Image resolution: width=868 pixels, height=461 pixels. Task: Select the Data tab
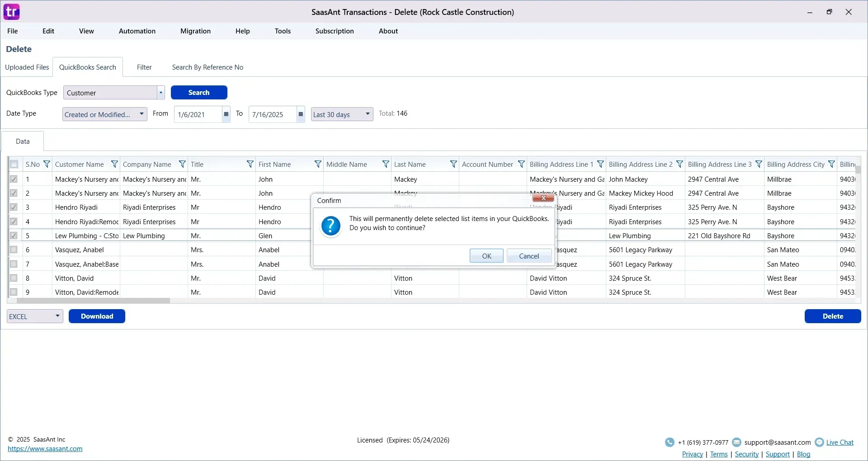(23, 141)
